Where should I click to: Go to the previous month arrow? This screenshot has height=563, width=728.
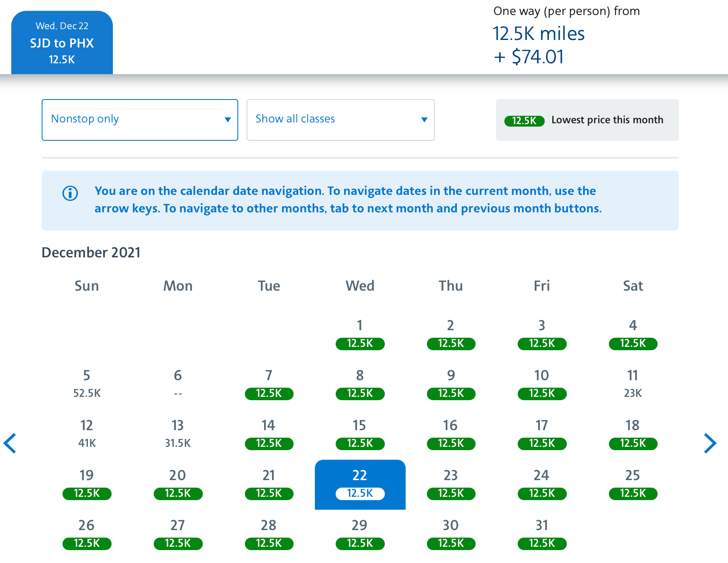point(10,443)
